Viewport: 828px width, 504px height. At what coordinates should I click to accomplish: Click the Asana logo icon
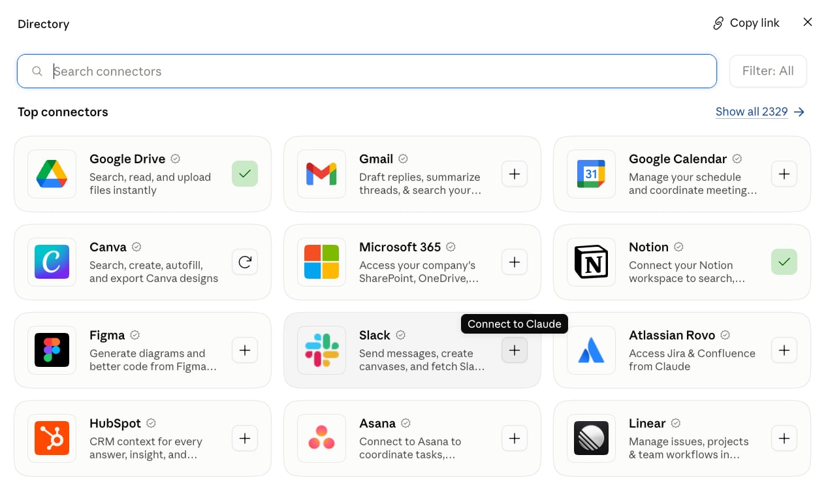coord(321,438)
